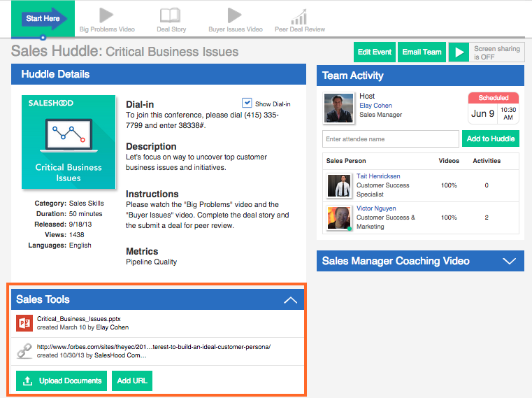Click Tait Henricksen's photo
This screenshot has height=398, width=532.
click(x=339, y=186)
